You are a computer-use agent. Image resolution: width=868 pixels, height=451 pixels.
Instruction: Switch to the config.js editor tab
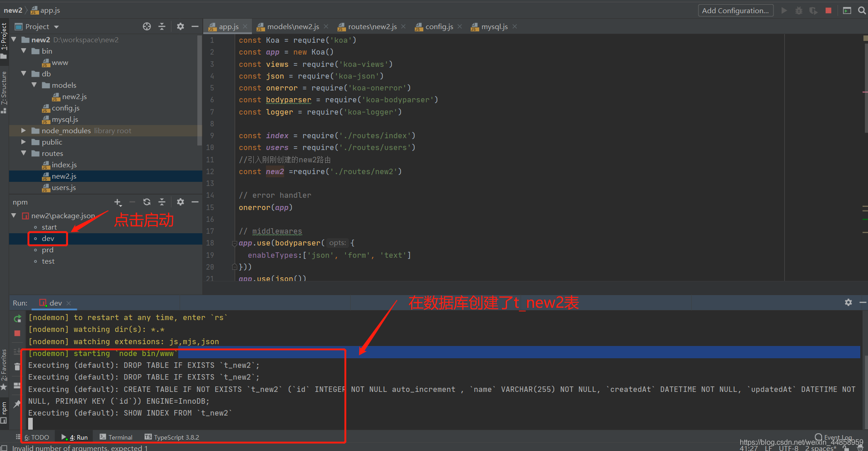pyautogui.click(x=439, y=27)
